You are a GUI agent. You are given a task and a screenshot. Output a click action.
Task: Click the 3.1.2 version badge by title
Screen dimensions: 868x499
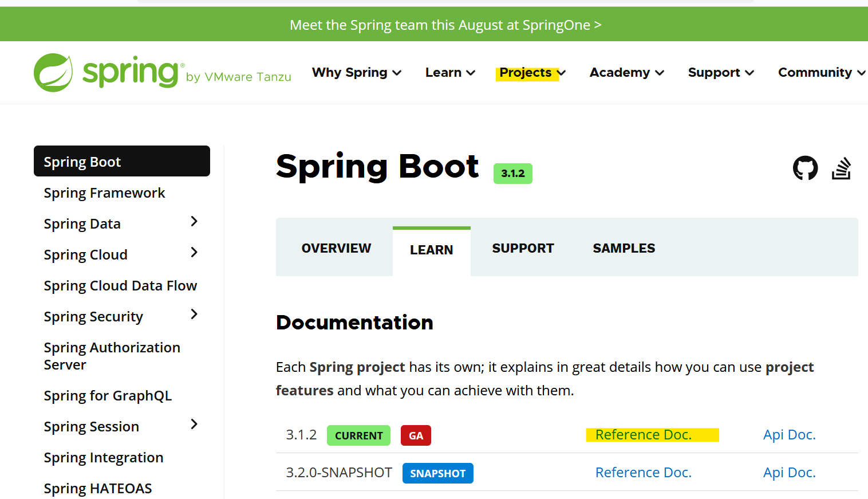coord(513,174)
